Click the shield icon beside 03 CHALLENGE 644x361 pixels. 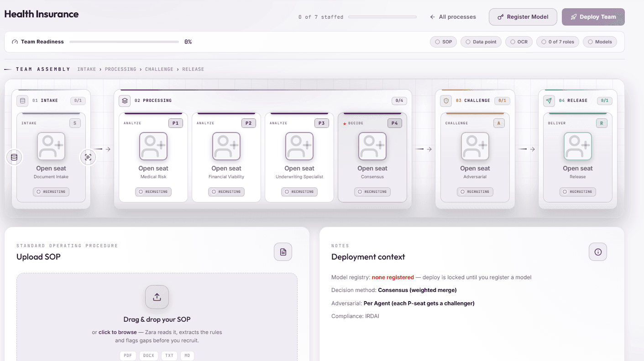(x=446, y=101)
